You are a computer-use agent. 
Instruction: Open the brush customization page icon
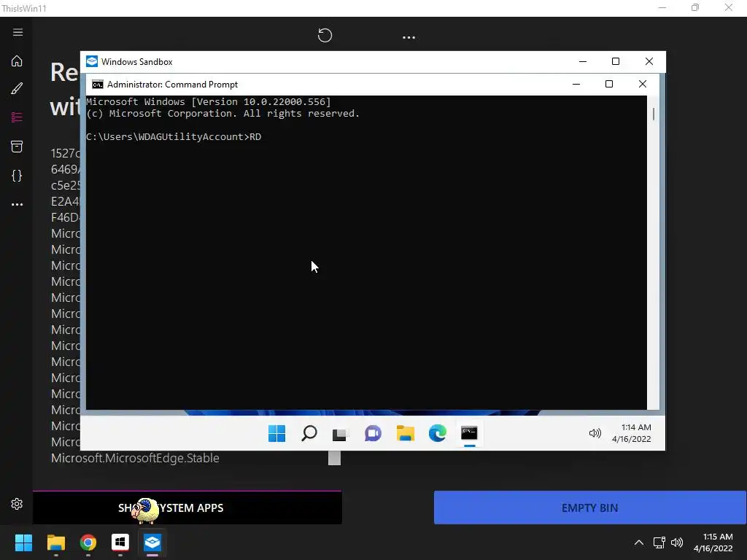pos(17,88)
